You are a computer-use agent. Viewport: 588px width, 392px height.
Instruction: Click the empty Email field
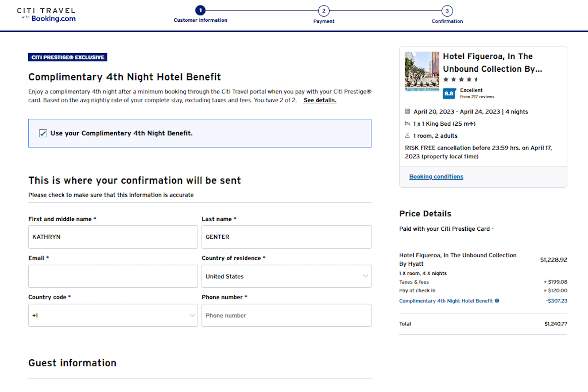(113, 276)
